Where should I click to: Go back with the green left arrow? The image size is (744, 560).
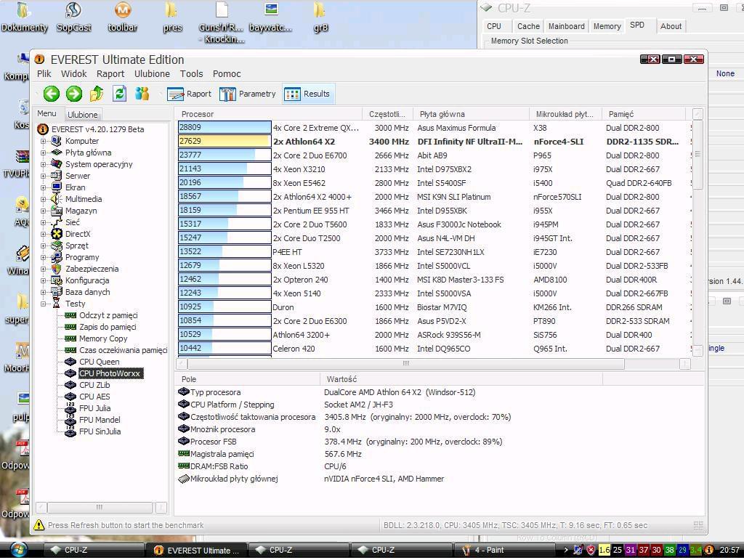(52, 94)
